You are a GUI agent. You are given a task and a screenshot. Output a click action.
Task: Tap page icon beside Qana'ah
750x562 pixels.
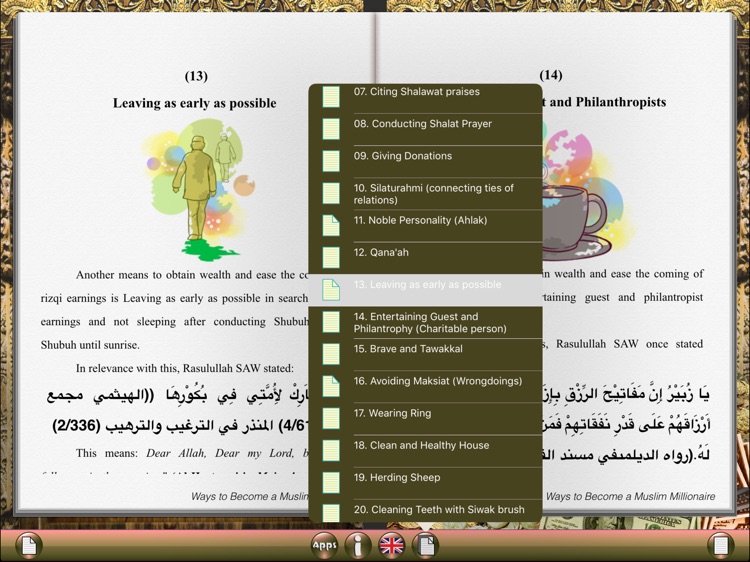point(331,257)
